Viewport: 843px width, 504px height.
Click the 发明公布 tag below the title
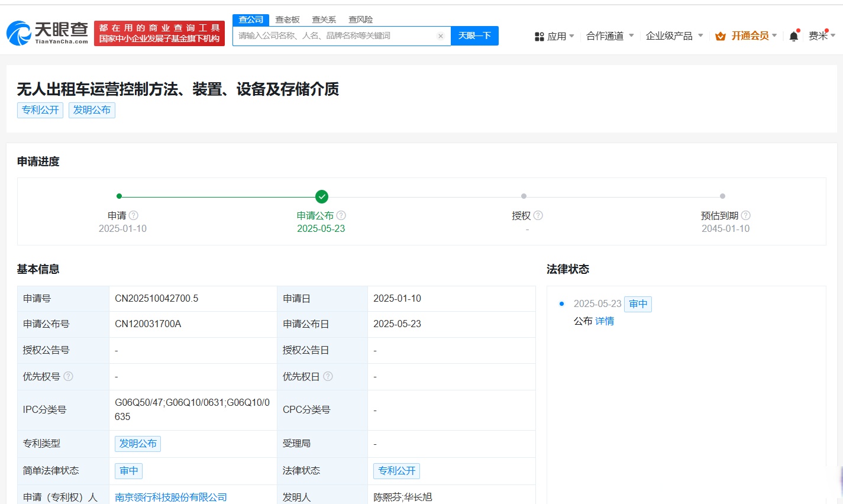(92, 110)
